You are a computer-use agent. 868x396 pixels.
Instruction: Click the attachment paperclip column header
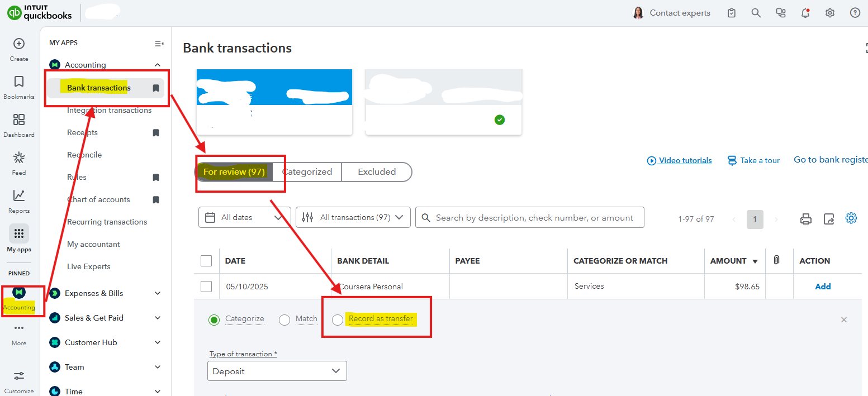coord(776,260)
